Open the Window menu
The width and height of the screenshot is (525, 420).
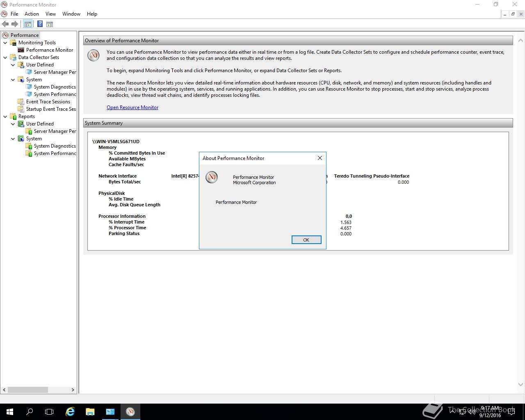click(71, 14)
